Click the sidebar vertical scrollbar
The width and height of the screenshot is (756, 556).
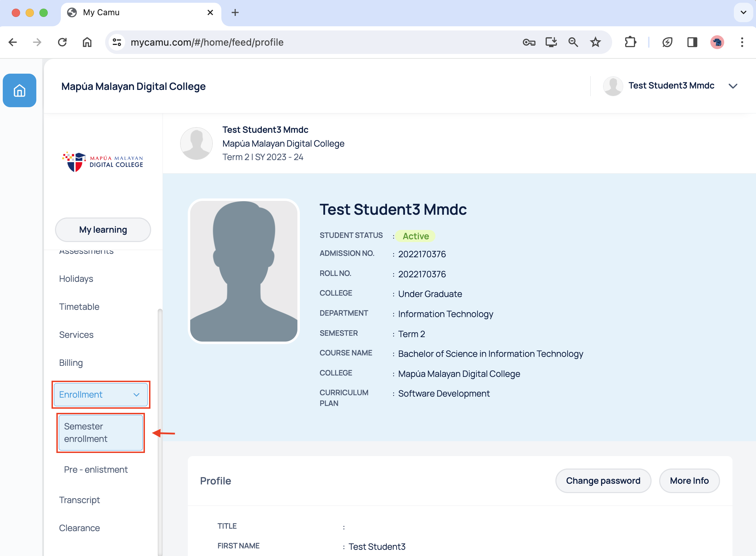pyautogui.click(x=160, y=432)
